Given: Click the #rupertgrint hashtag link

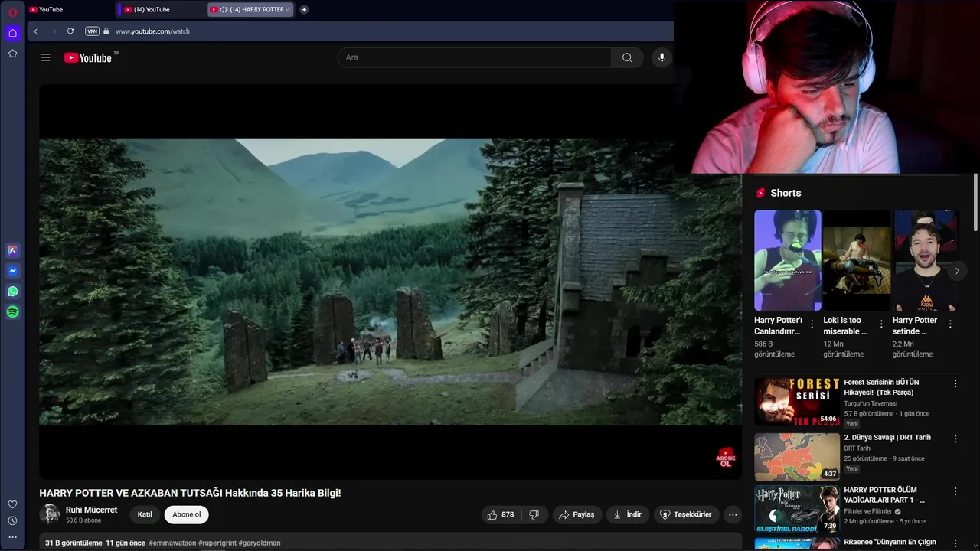Looking at the screenshot, I should (217, 543).
